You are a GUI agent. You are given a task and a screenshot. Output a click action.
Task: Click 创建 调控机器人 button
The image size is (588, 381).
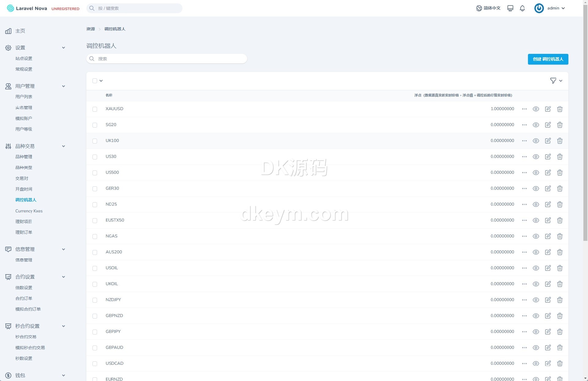[x=548, y=59]
